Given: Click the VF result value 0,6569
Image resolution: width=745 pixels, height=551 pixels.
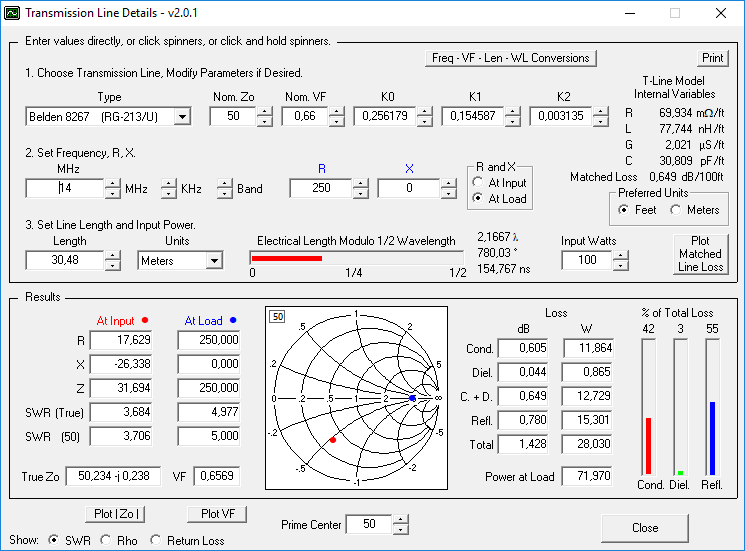Looking at the screenshot, I should point(217,476).
